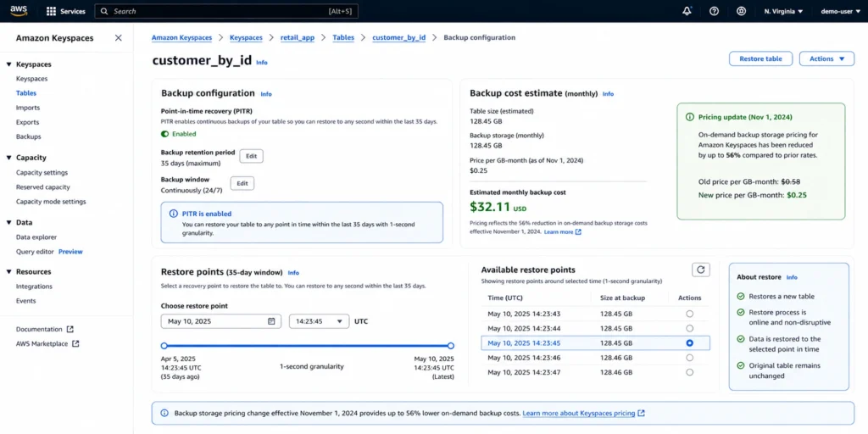
Task: Click the bottom banner info icon
Action: coord(164,413)
